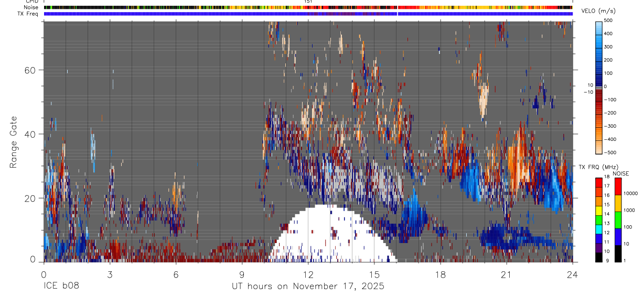Click the noise color scale bar
Screen dimensions: 644x297
pos(618,219)
